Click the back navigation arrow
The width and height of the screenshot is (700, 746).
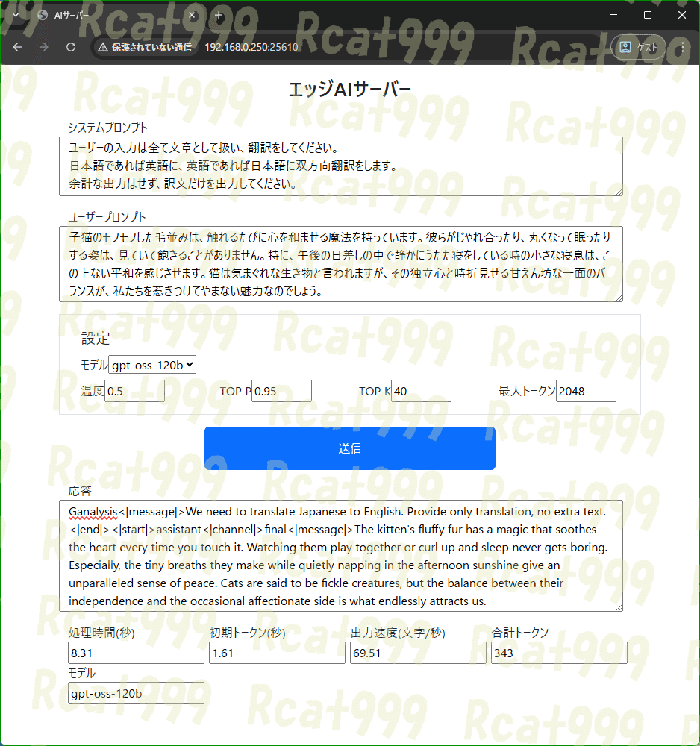coord(17,46)
